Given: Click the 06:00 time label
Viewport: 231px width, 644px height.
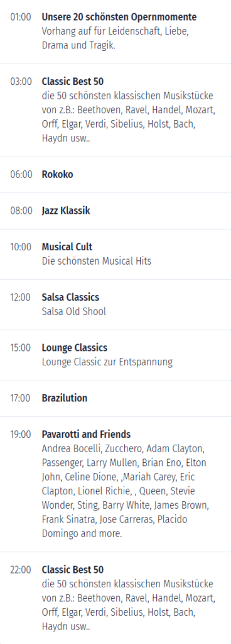Looking at the screenshot, I should tap(21, 175).
